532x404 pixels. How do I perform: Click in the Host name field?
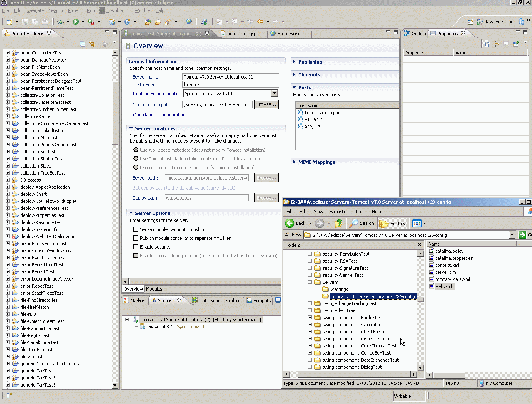(x=230, y=84)
